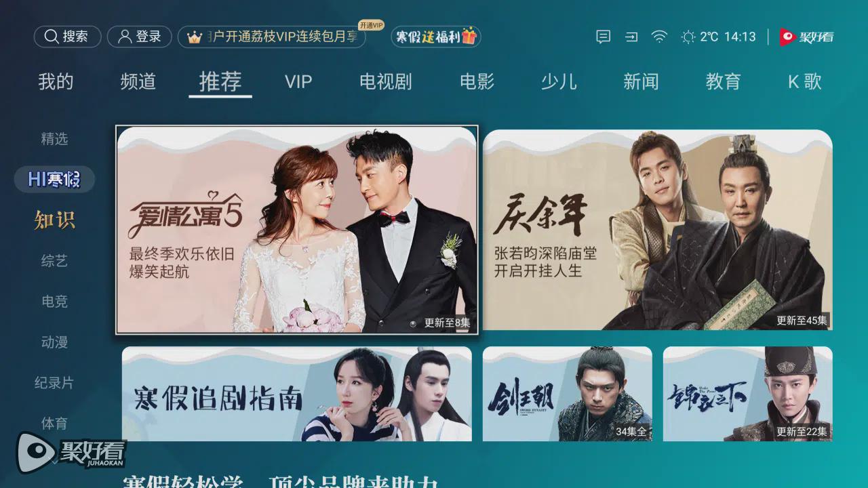Click the login (登录) user icon button
This screenshot has width=868, height=488.
pos(139,37)
